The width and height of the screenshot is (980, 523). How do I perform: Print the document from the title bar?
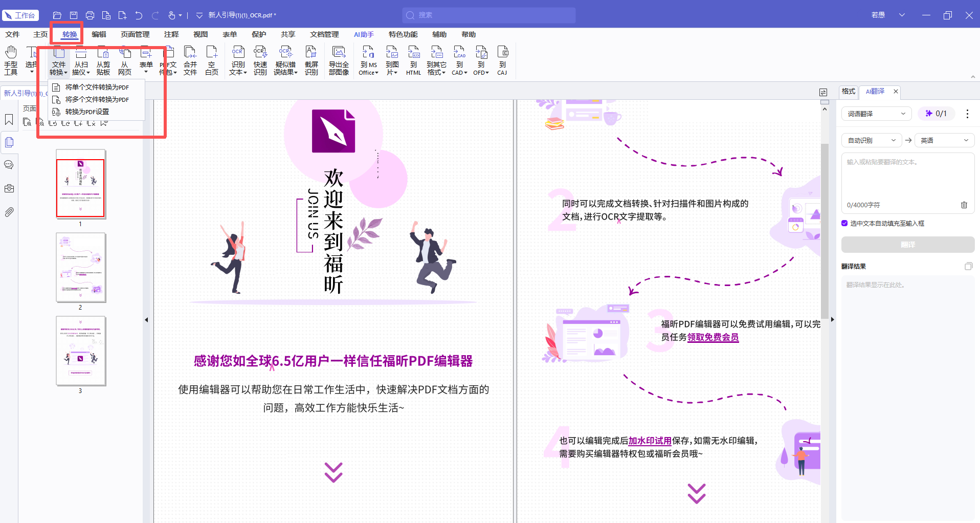[90, 15]
